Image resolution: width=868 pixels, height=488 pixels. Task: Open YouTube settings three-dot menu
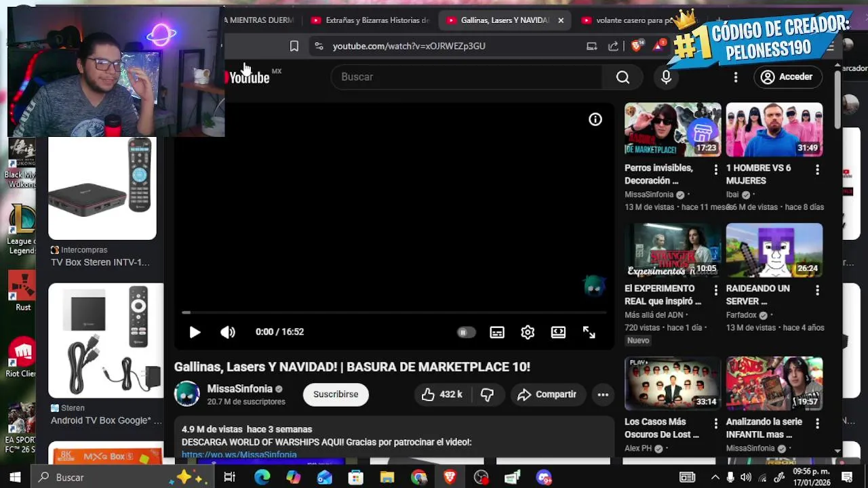736,77
